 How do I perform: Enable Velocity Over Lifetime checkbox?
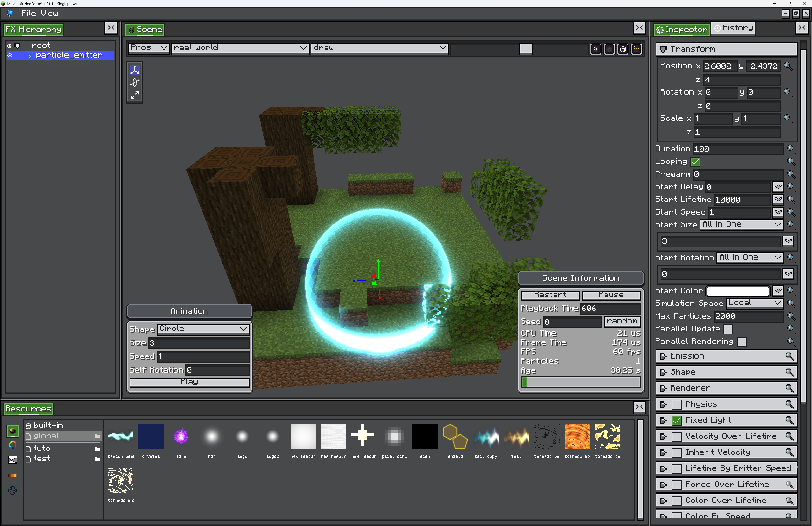[x=676, y=436]
